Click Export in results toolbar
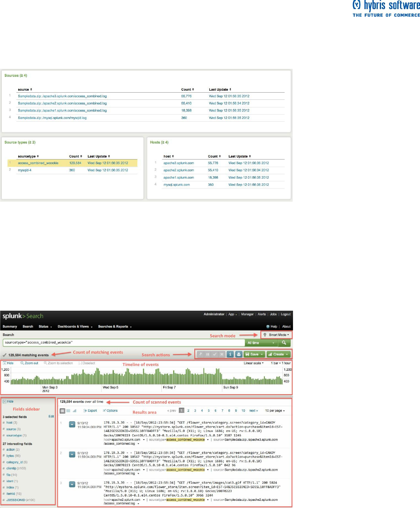Viewport: 420px width, 508px height. [90, 411]
